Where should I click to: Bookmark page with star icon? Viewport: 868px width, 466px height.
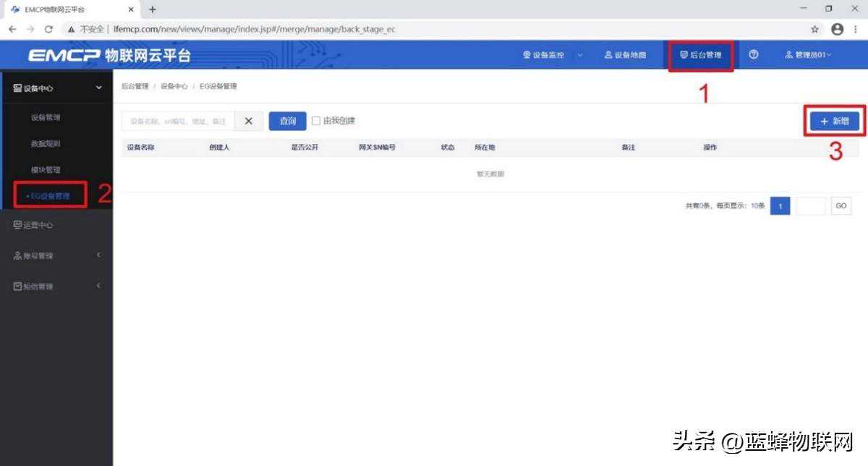coord(815,29)
